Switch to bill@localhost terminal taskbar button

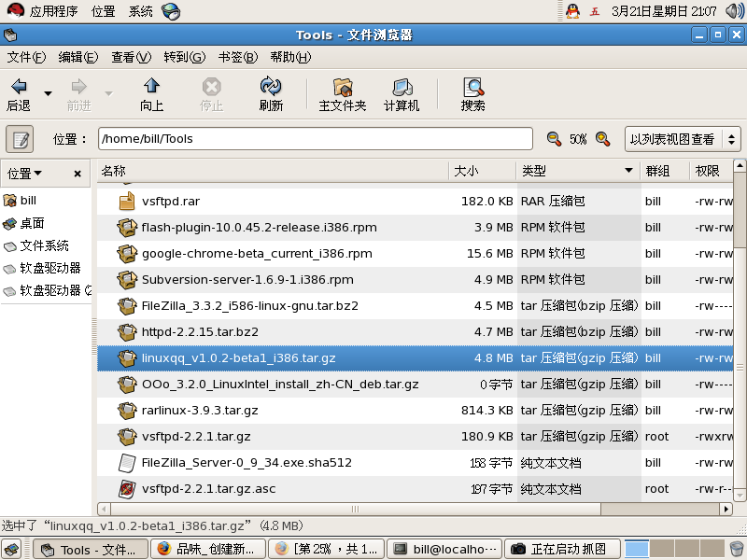pyautogui.click(x=444, y=550)
